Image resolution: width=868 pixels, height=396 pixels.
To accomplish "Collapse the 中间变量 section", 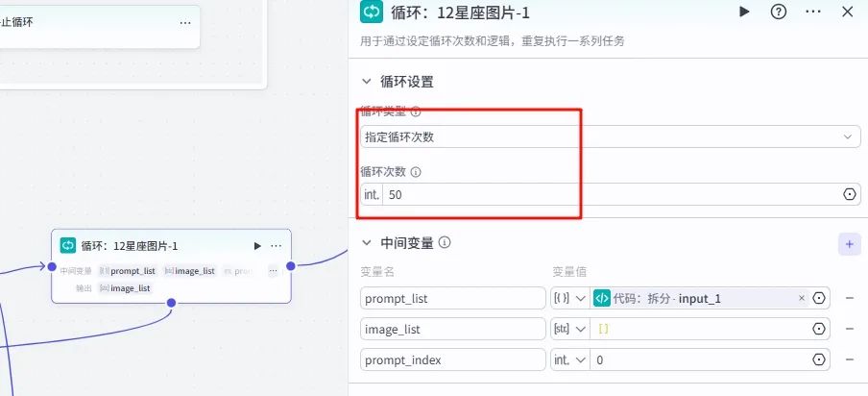I will click(x=366, y=243).
